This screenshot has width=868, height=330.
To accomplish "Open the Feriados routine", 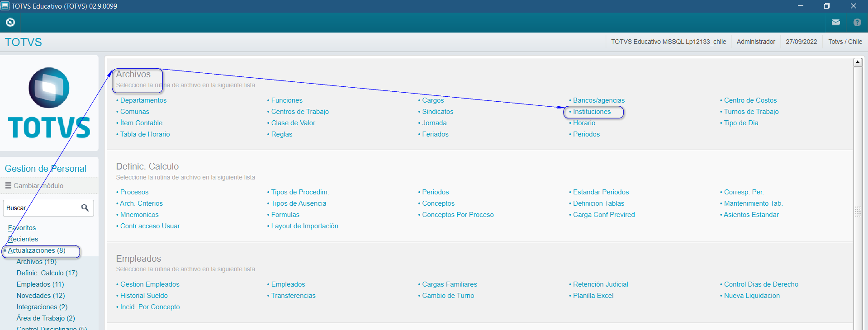I will click(435, 134).
